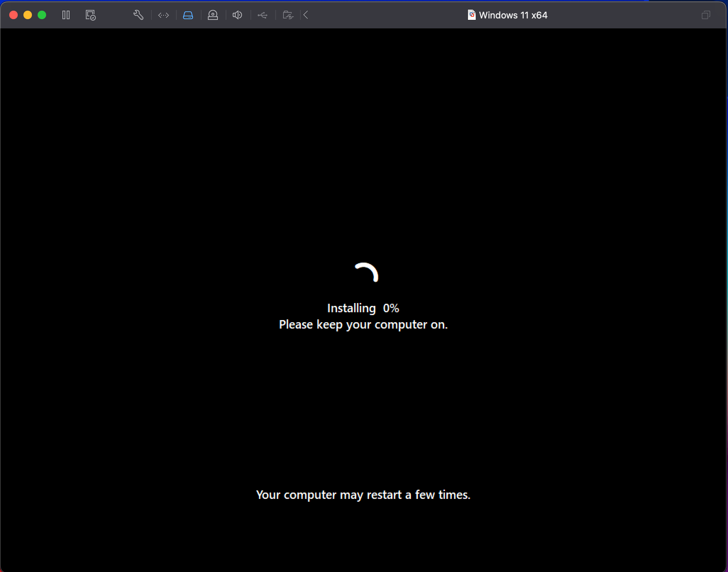The height and width of the screenshot is (572, 728).
Task: Click the CD/DVD drive icon
Action: click(213, 15)
